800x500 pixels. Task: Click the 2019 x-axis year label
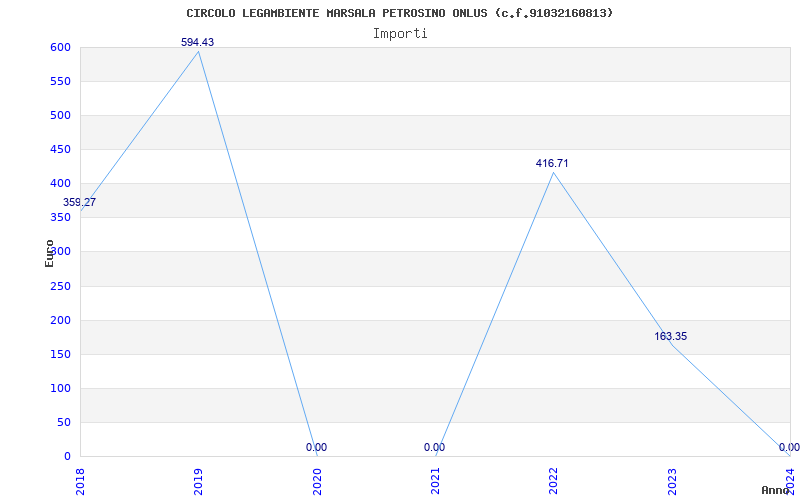pos(198,480)
